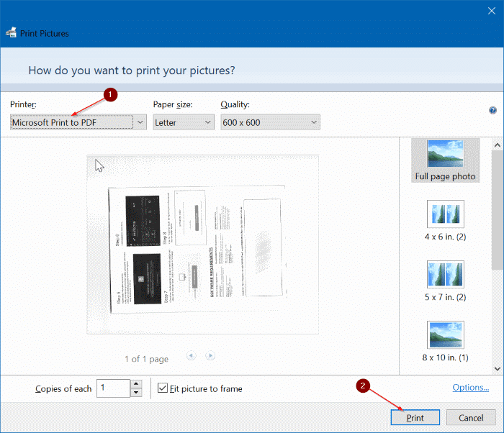Select 8 x 10 in. (1) layout
The height and width of the screenshot is (433, 504).
pos(445,342)
